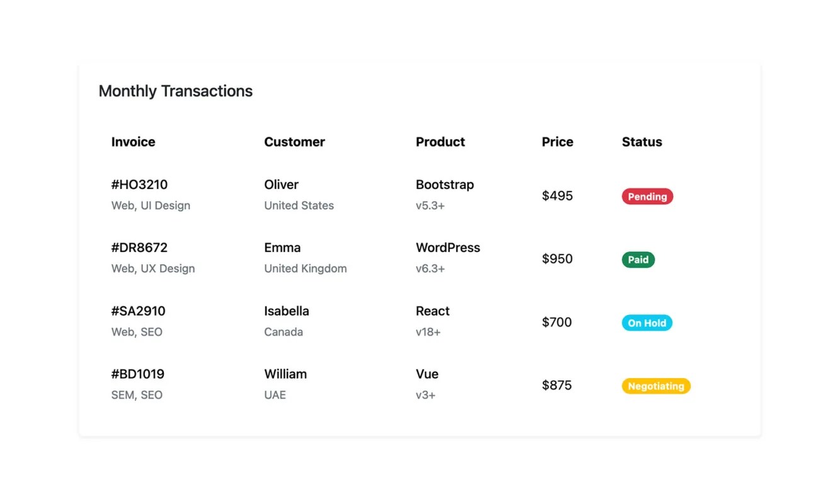Click the On Hold status badge
840x504 pixels.
(647, 323)
